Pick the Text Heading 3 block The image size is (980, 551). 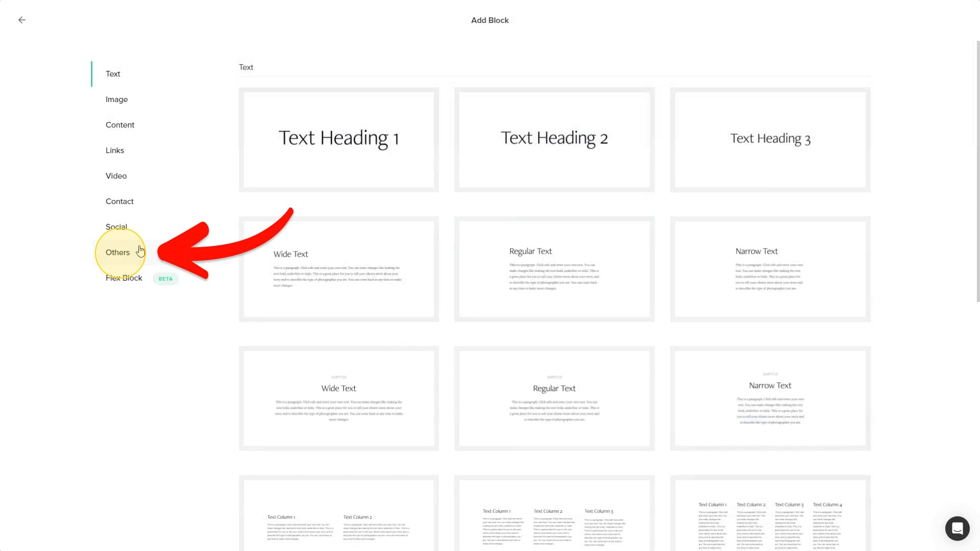[770, 140]
